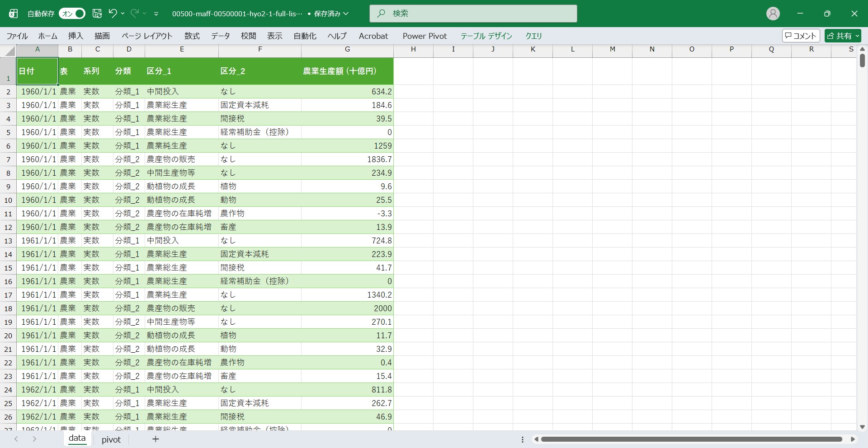Expand the Quick Access Toolbar customize menu
The width and height of the screenshot is (868, 448).
tap(156, 14)
